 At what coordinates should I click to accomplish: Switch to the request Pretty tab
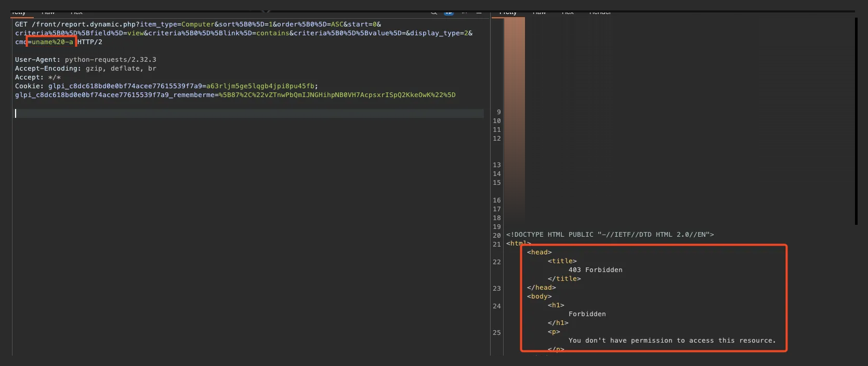click(x=19, y=12)
